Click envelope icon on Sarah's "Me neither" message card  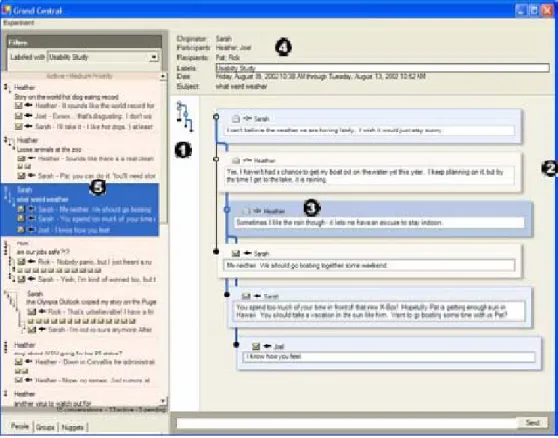(x=236, y=253)
